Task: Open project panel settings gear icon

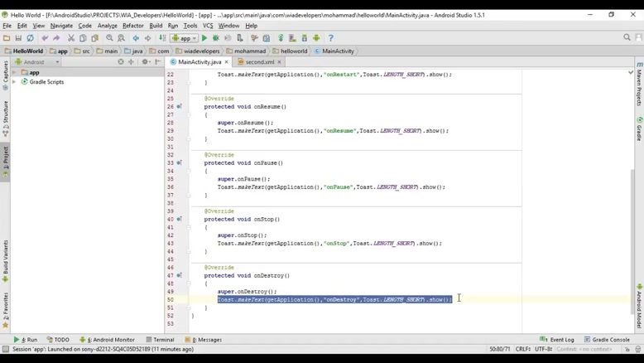Action: click(144, 62)
